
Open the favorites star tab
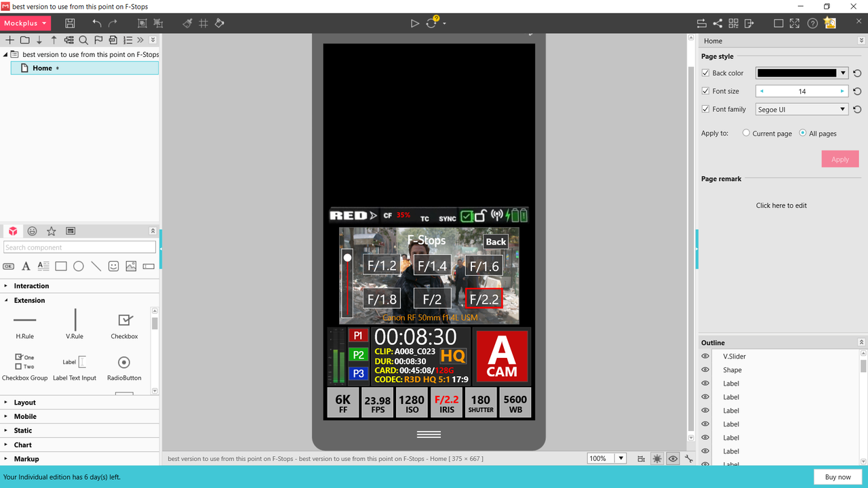point(51,231)
